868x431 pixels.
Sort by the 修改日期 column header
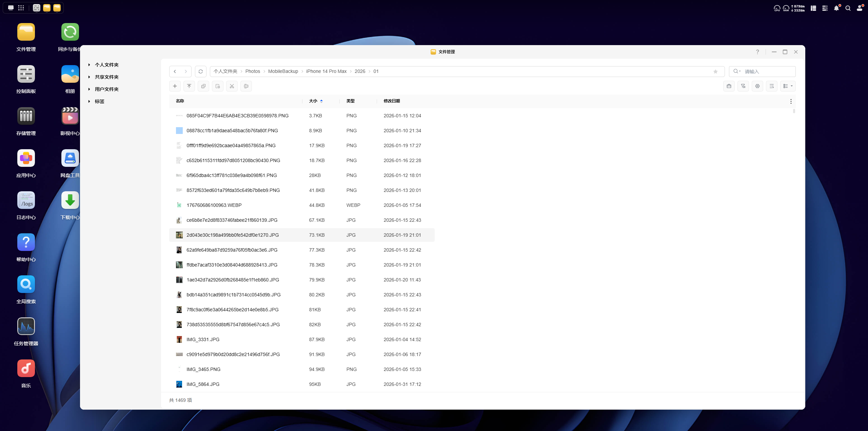[x=392, y=101]
